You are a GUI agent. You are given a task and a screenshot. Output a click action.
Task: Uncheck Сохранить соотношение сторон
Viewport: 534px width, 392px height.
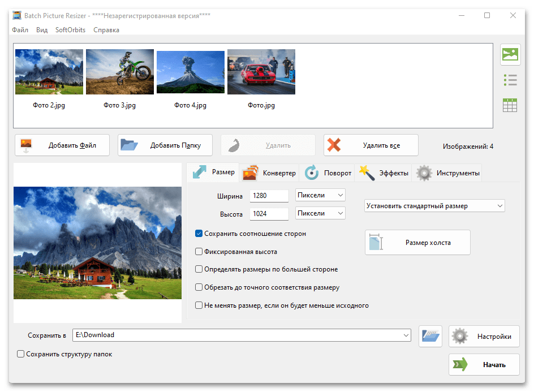[x=199, y=233]
